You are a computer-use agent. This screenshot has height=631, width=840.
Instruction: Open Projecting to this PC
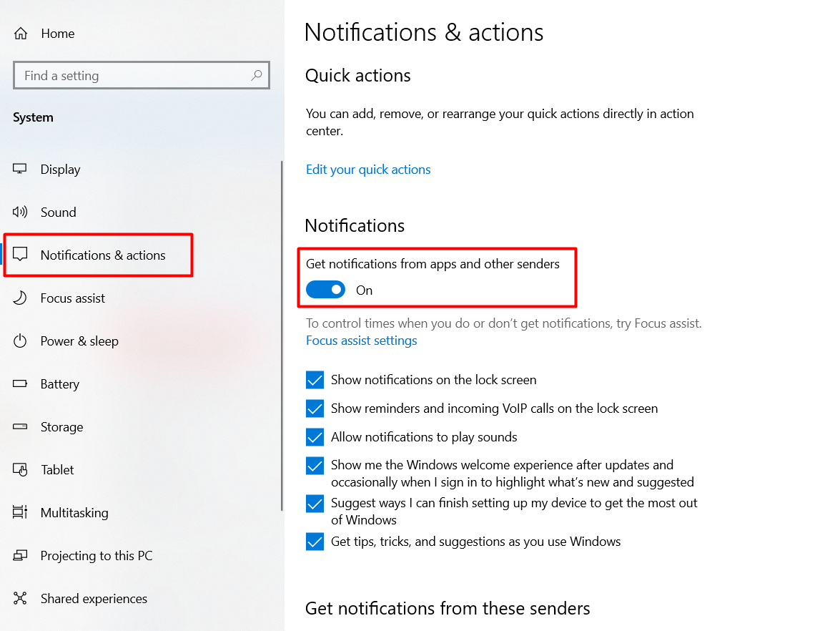[x=97, y=555]
